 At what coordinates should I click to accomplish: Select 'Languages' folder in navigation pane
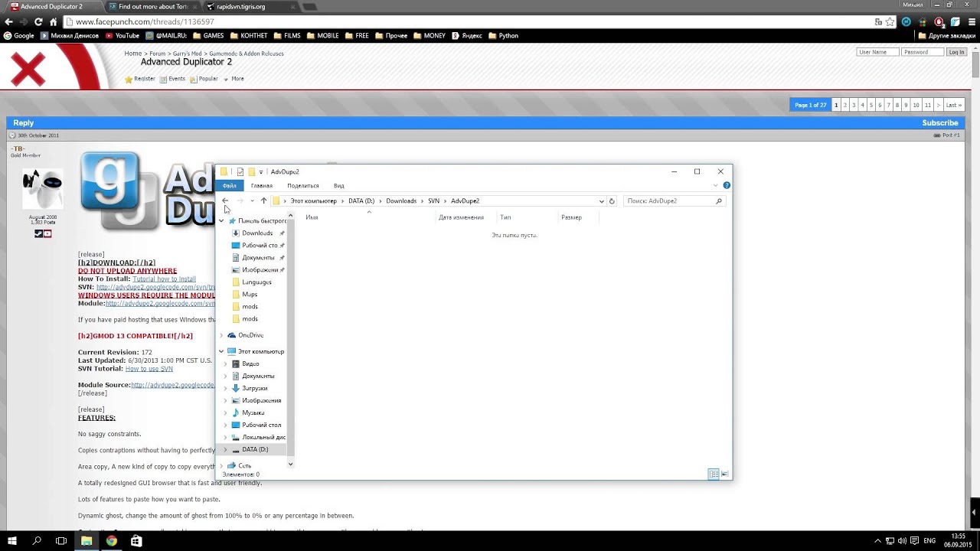(256, 282)
